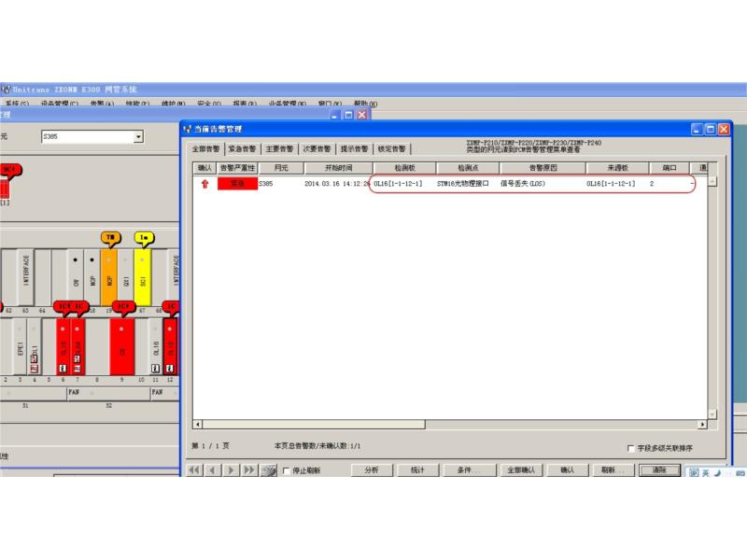Click the first-page navigation icon in alarm toolbar

(x=196, y=469)
